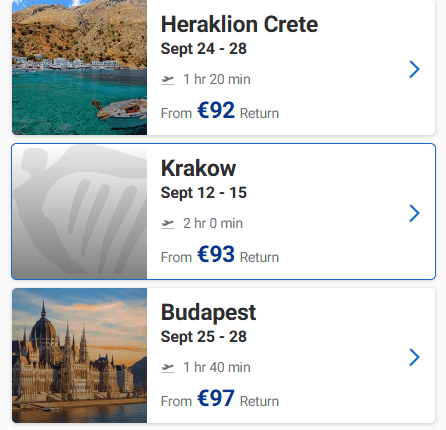The width and height of the screenshot is (446, 430).
Task: Choose the Sept 25 - 28 dates
Action: point(204,337)
